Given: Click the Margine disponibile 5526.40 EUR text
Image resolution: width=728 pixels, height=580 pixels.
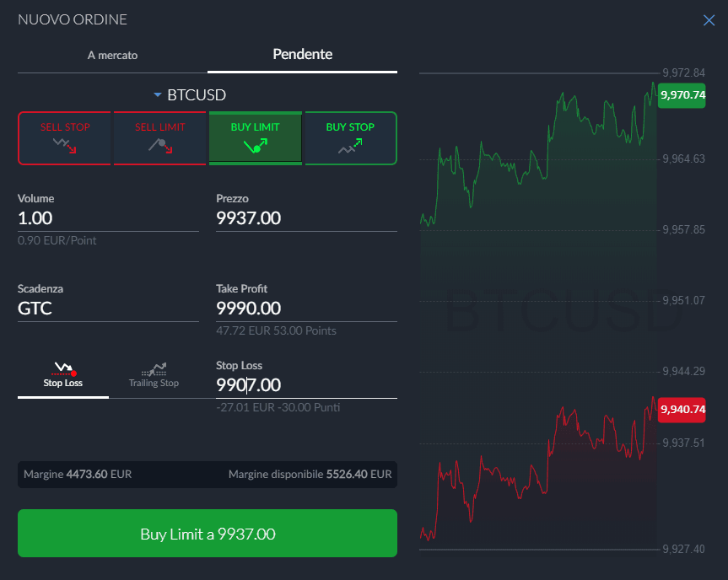Looking at the screenshot, I should tap(310, 475).
